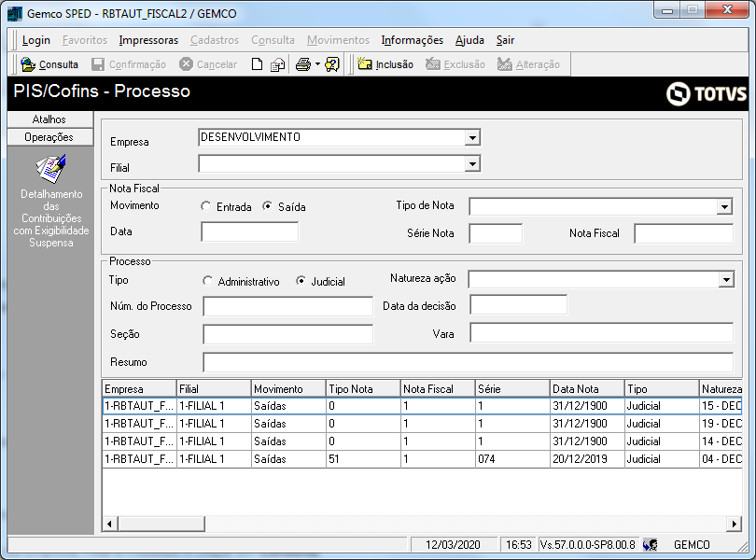The height and width of the screenshot is (560, 756).
Task: Click the blank new document icon
Action: click(x=257, y=64)
